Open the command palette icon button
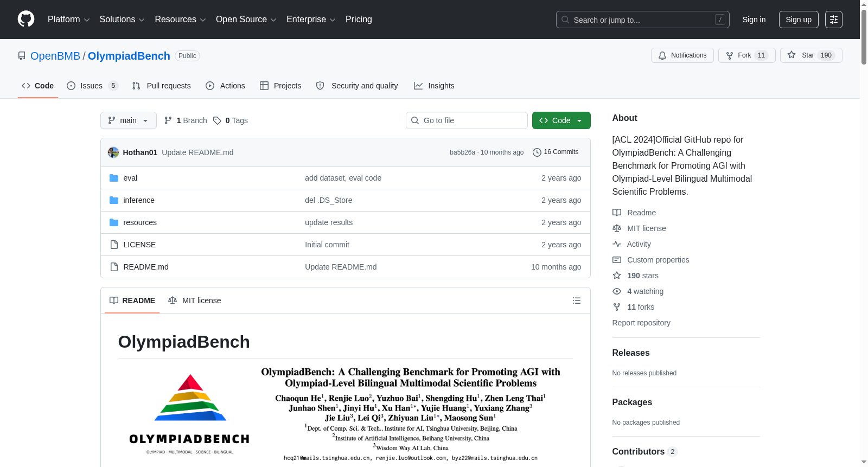This screenshot has height=467, width=868. click(x=834, y=20)
